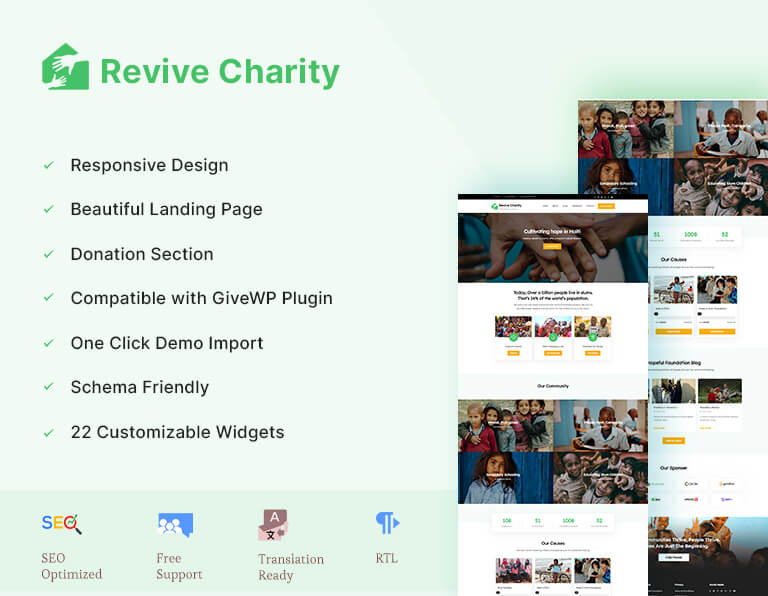Click the 'RTL' label
This screenshot has height=596, width=768.
[x=386, y=558]
